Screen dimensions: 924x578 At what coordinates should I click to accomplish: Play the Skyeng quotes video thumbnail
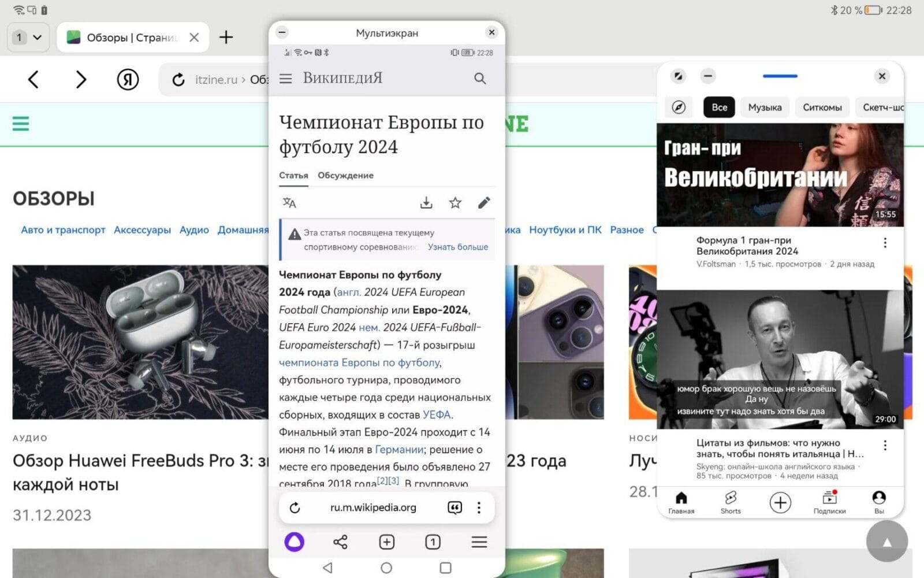[780, 359]
